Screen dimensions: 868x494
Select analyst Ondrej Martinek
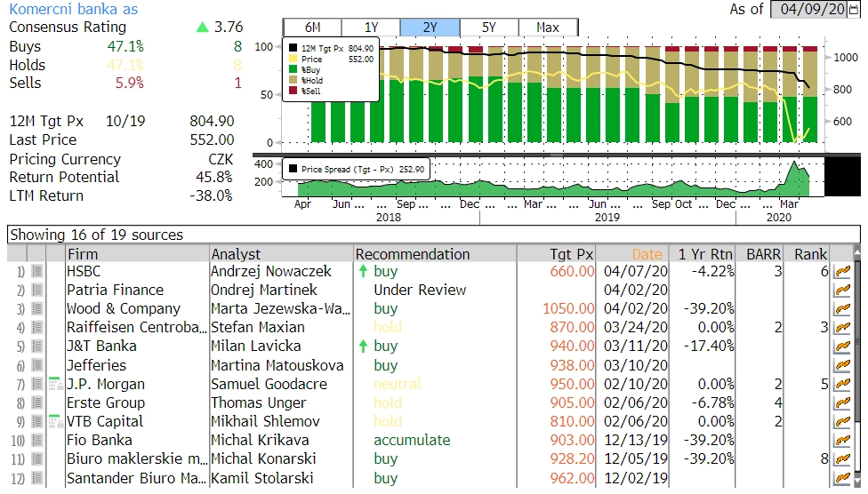tap(263, 290)
